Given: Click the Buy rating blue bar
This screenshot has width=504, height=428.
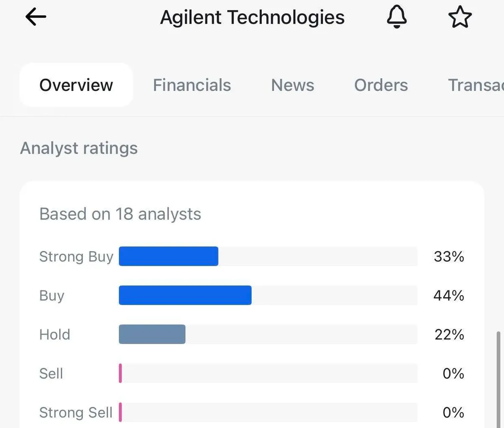Looking at the screenshot, I should click(x=185, y=295).
